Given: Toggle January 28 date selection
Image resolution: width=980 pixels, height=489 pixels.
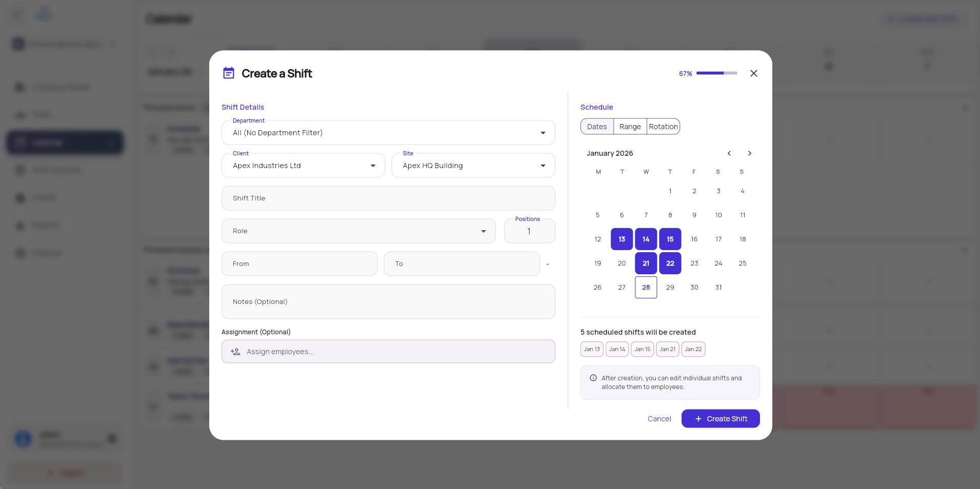Looking at the screenshot, I should click(646, 287).
